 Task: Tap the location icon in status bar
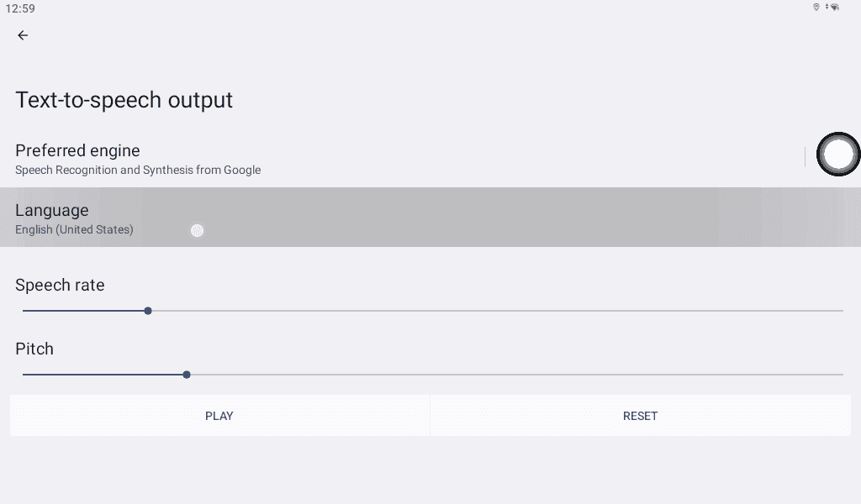click(x=816, y=7)
